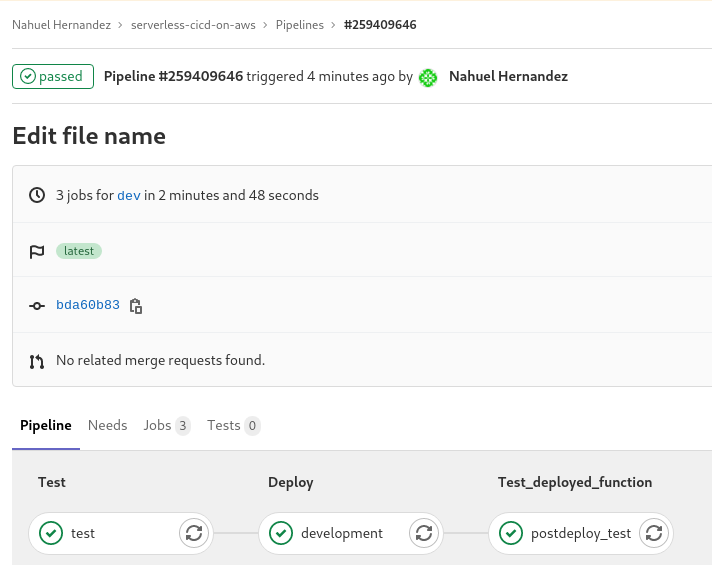Retry the development deploy job

coord(423,533)
